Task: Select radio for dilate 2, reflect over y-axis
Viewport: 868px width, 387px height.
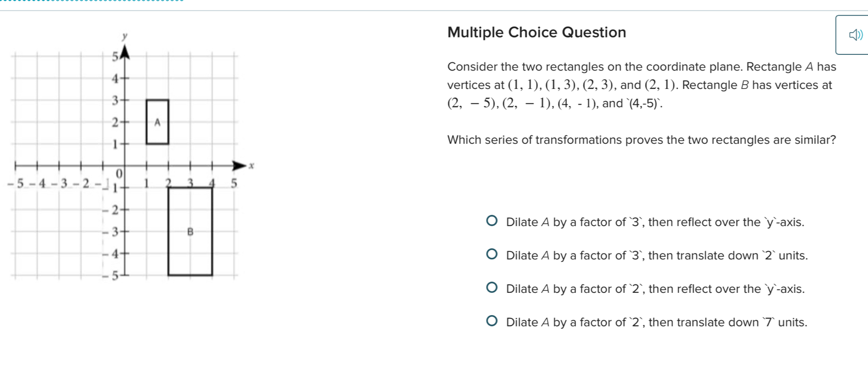Action: tap(492, 288)
